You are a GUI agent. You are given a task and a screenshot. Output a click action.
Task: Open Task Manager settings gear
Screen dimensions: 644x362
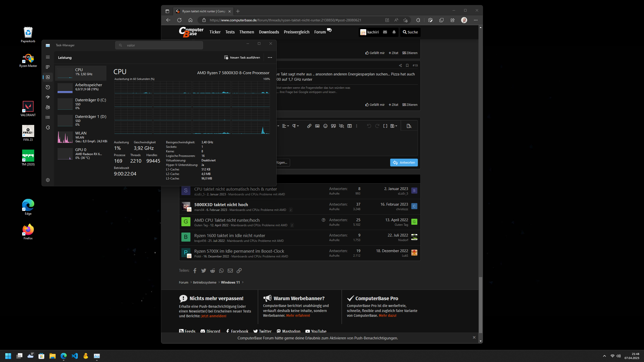tap(48, 180)
